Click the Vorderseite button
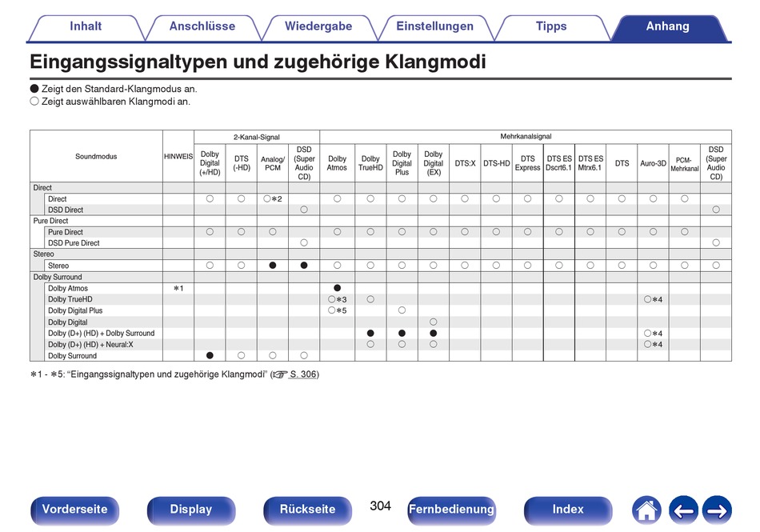This screenshot has width=760, height=532. pyautogui.click(x=74, y=510)
